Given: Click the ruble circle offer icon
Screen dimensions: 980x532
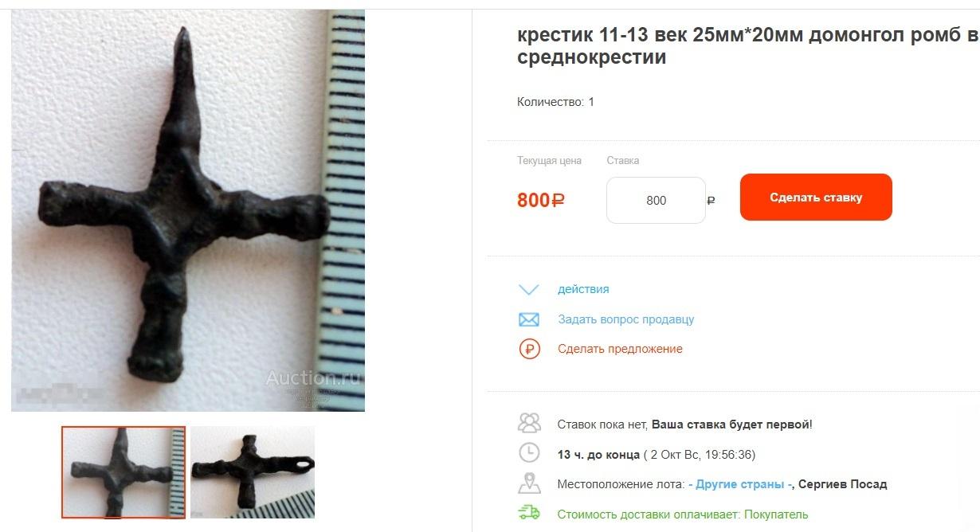Looking at the screenshot, I should [x=529, y=349].
